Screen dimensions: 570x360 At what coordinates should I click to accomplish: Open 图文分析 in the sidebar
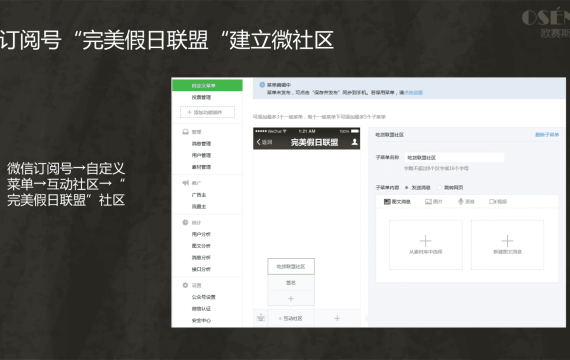[x=201, y=246]
